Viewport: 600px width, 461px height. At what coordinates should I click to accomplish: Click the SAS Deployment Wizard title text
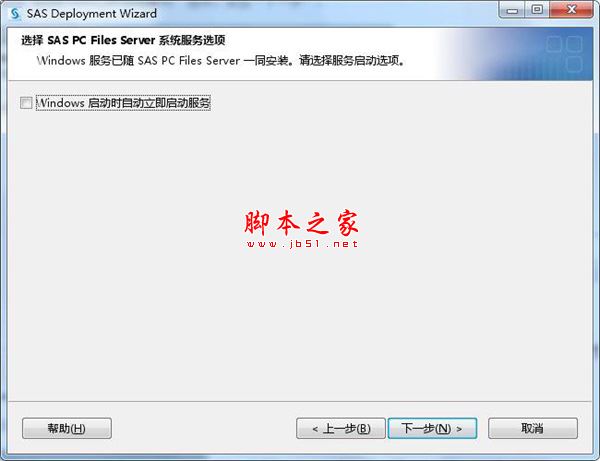pyautogui.click(x=92, y=14)
